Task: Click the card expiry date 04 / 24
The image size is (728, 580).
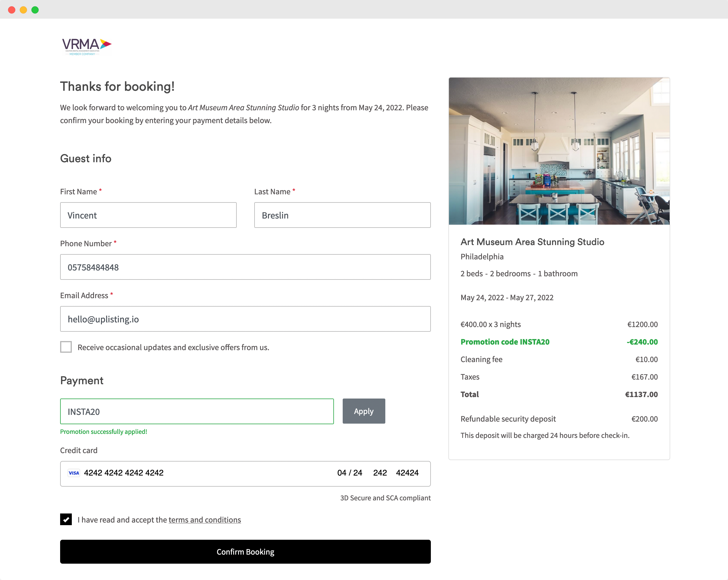Action: click(x=349, y=473)
